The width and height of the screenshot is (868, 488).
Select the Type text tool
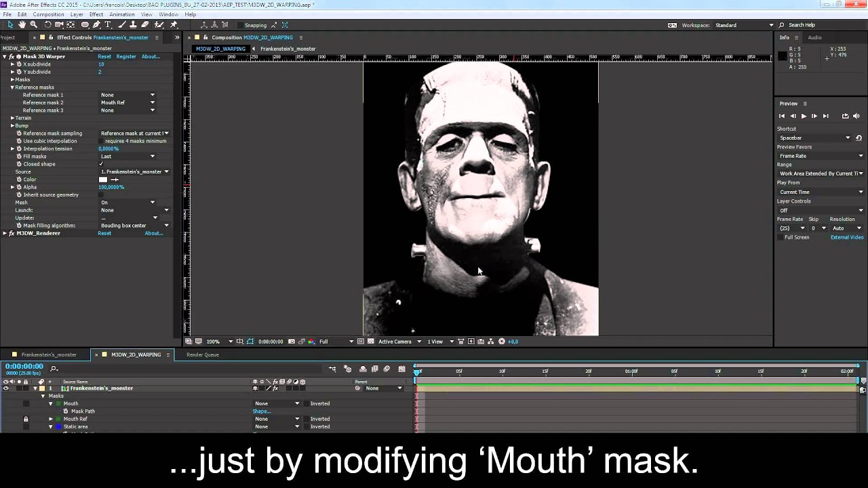[x=108, y=25]
